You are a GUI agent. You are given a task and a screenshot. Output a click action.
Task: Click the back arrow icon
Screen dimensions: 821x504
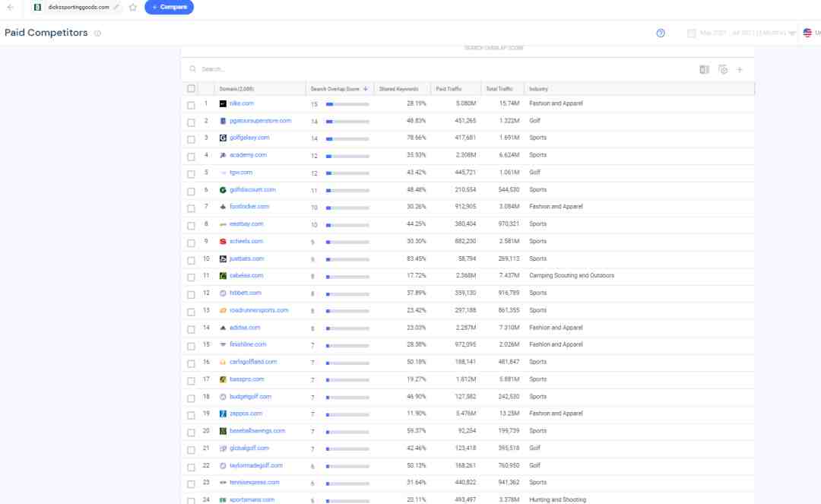11,8
